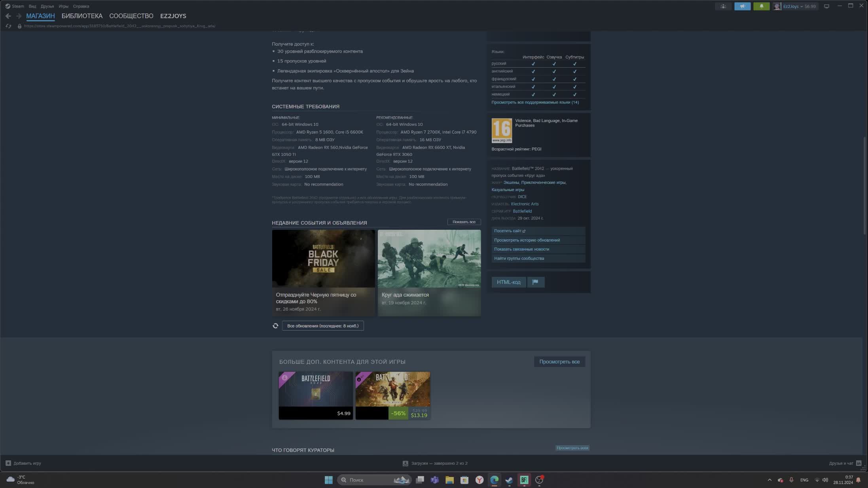Open Microsoft Store from the taskbar
The height and width of the screenshot is (488, 868).
pyautogui.click(x=464, y=480)
